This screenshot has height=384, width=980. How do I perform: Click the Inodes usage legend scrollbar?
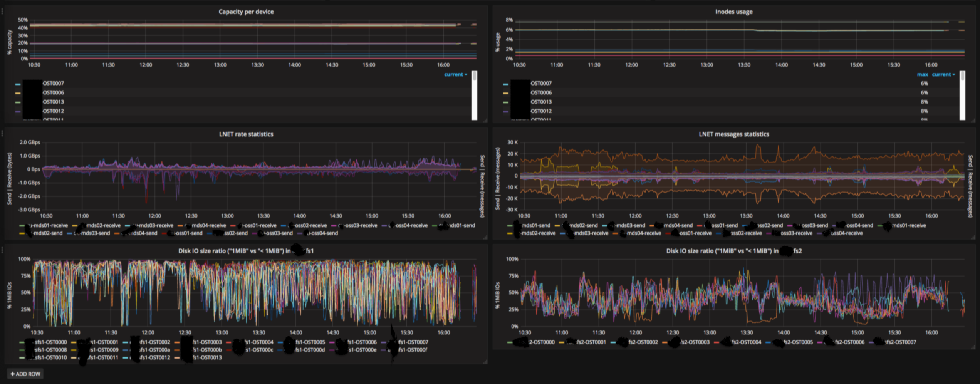click(x=962, y=95)
